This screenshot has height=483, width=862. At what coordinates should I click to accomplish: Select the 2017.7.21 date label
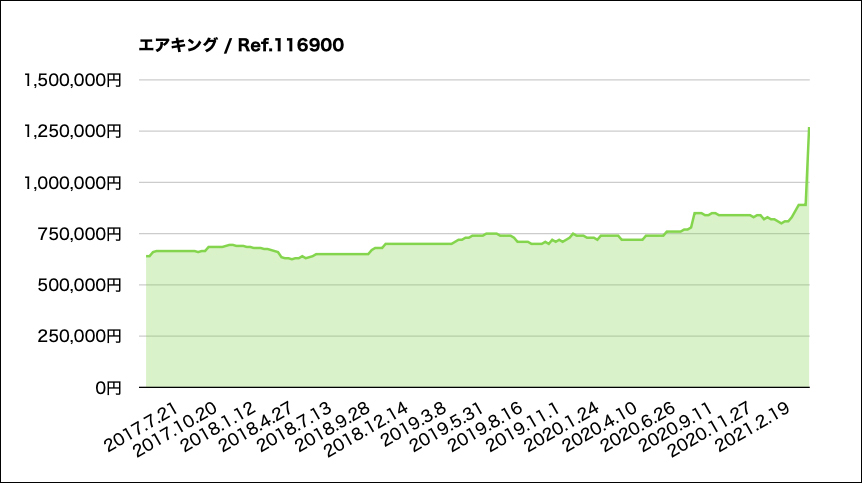tap(142, 427)
